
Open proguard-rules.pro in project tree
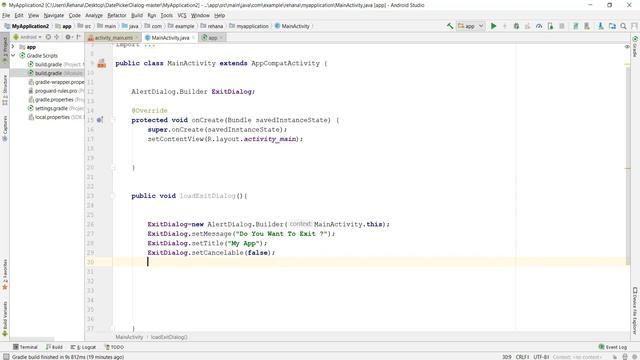(x=56, y=91)
